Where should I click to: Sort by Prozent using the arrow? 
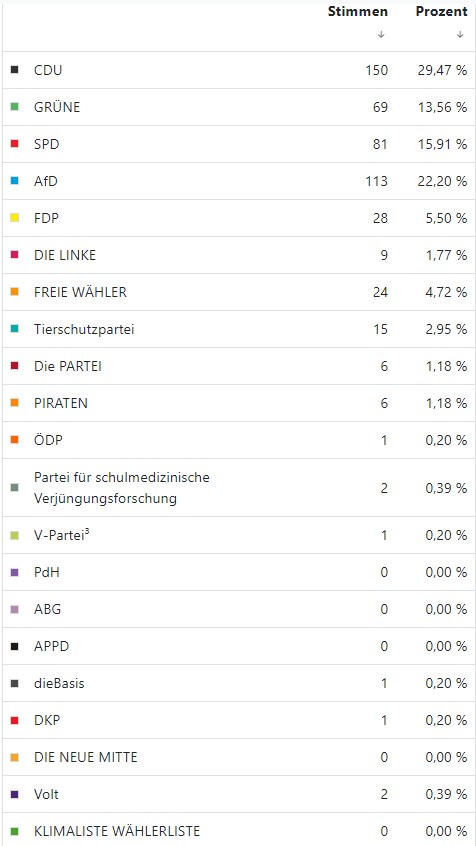click(x=460, y=34)
